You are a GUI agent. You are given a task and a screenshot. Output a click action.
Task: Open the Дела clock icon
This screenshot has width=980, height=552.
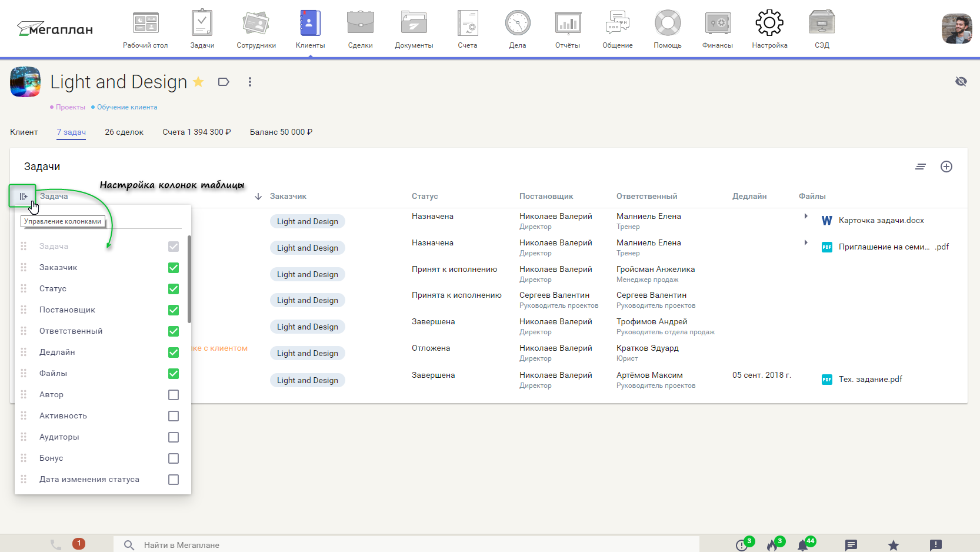(518, 24)
